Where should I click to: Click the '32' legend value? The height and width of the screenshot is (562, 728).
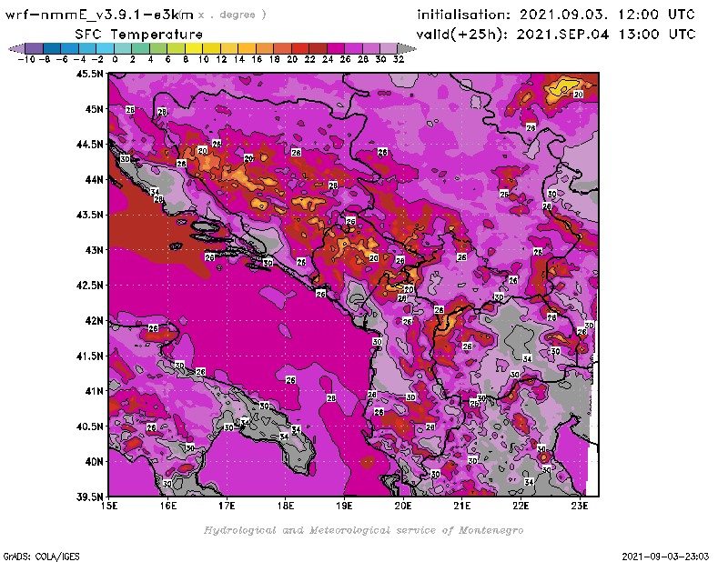pos(399,59)
